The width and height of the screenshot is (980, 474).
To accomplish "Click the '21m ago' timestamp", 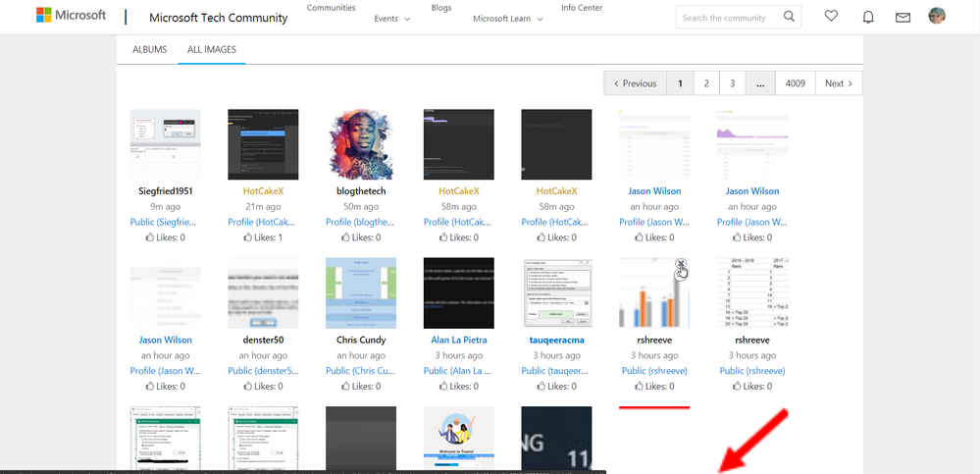I will click(x=263, y=207).
